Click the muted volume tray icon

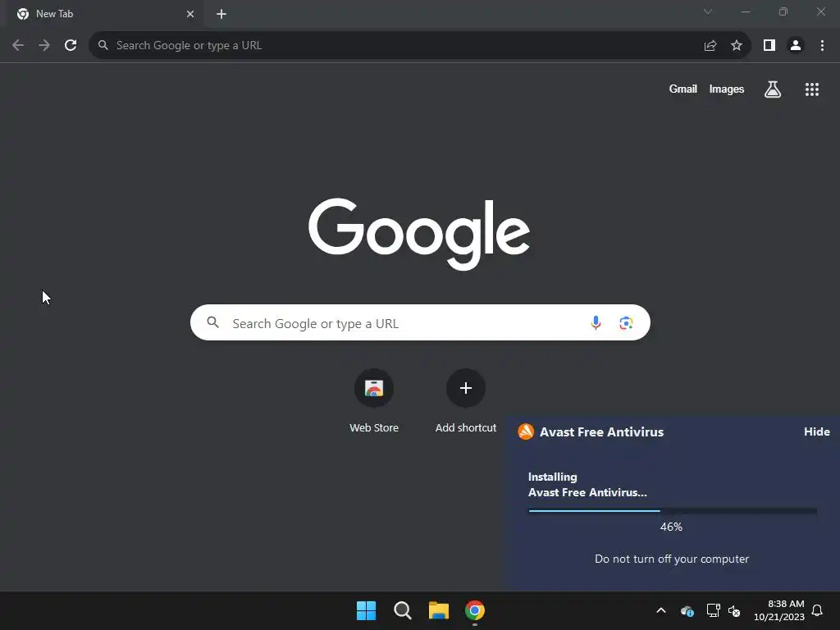(x=734, y=610)
